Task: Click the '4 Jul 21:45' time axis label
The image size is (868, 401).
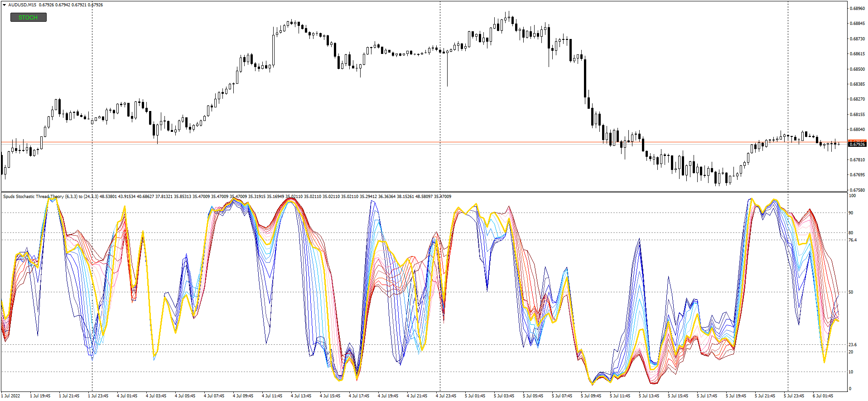Action: (417, 396)
